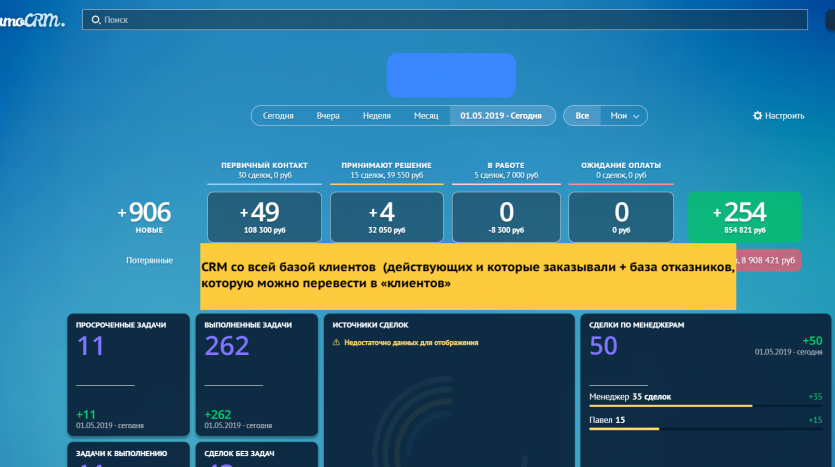Screen dimensions: 835x467
Task: Switch the filter to Мои
Action: (x=618, y=116)
